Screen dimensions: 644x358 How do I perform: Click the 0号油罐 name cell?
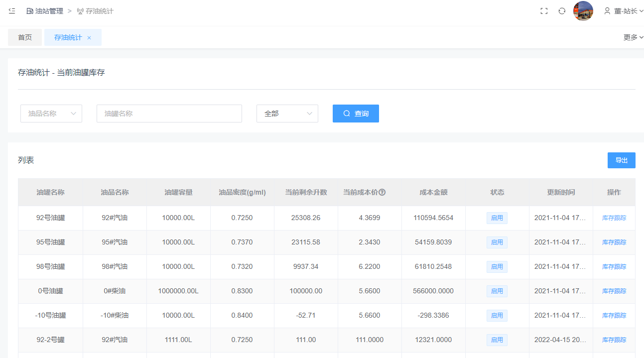50,291
